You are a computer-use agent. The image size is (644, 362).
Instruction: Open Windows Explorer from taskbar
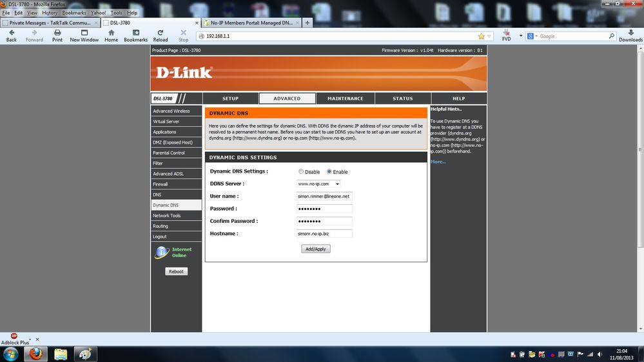click(x=61, y=354)
